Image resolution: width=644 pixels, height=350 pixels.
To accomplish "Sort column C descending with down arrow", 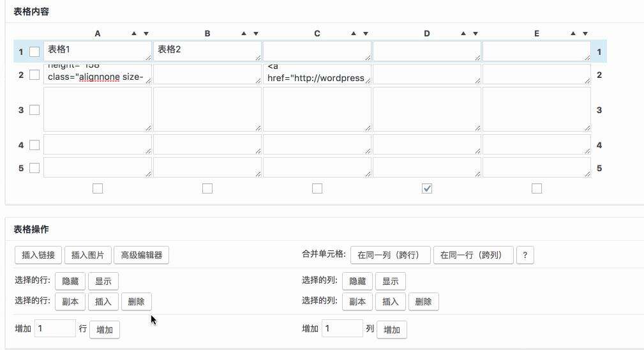I will [366, 33].
